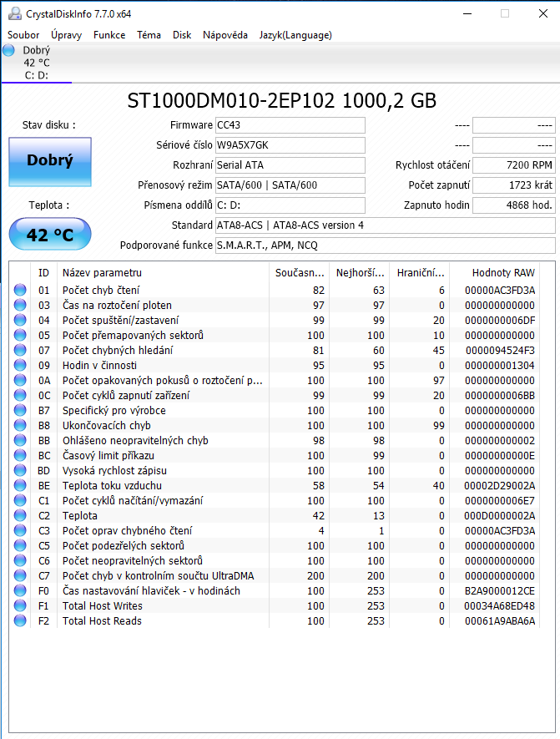Click status orb for attribute F1 Total Host Writes
560x739 pixels.
click(20, 606)
